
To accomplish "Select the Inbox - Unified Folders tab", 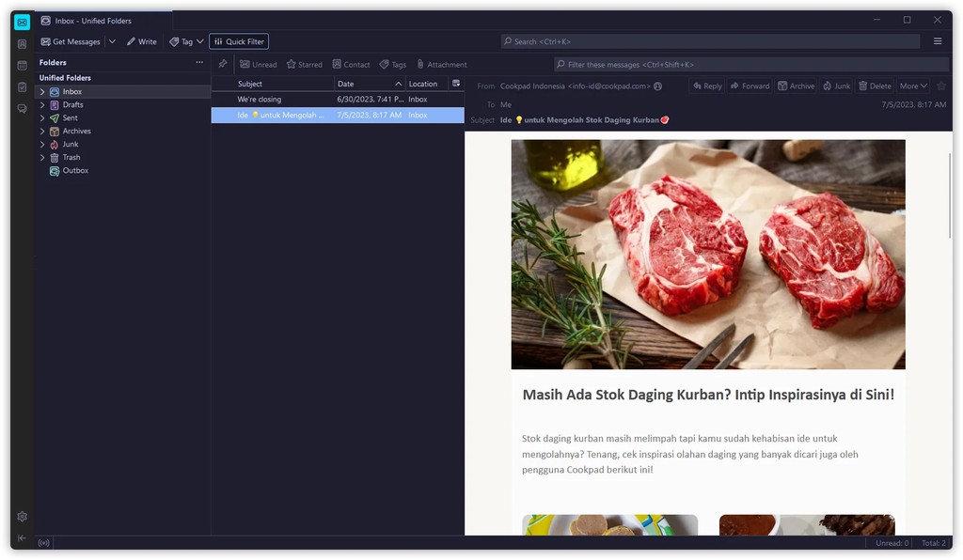I will click(93, 21).
